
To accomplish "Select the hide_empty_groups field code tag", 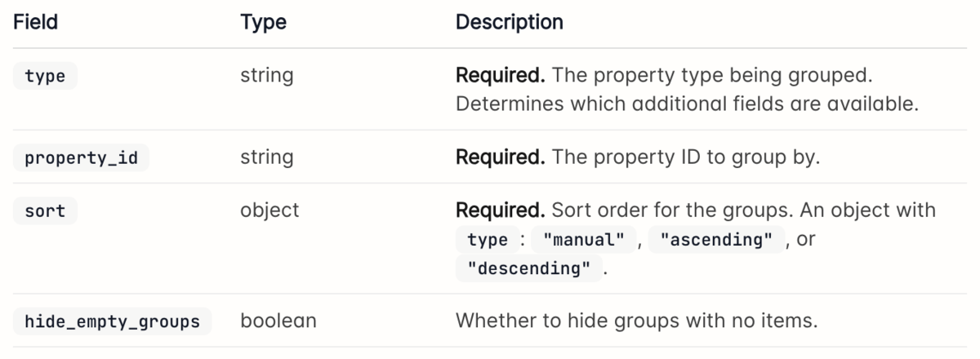I will coord(113,321).
